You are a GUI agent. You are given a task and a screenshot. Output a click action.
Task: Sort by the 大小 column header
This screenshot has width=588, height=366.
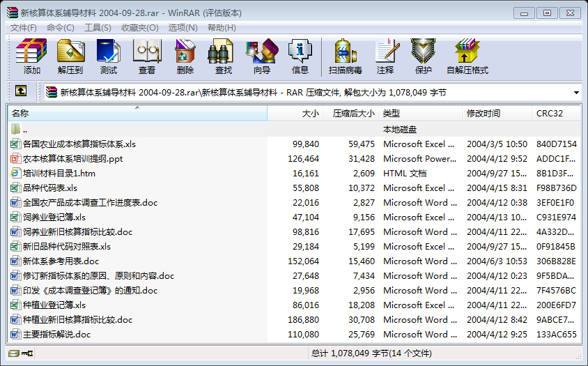(x=295, y=113)
